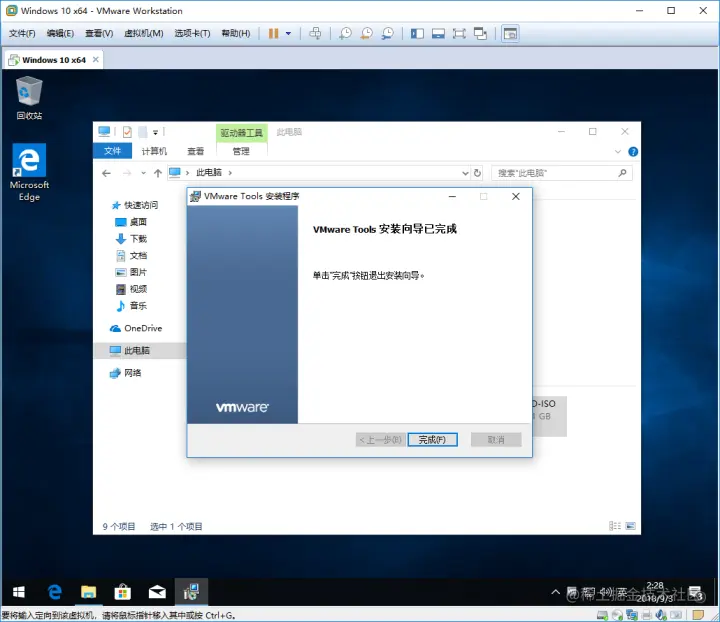Pause the virtual machine from the VMware toolbar
The image size is (720, 622).
click(x=273, y=34)
